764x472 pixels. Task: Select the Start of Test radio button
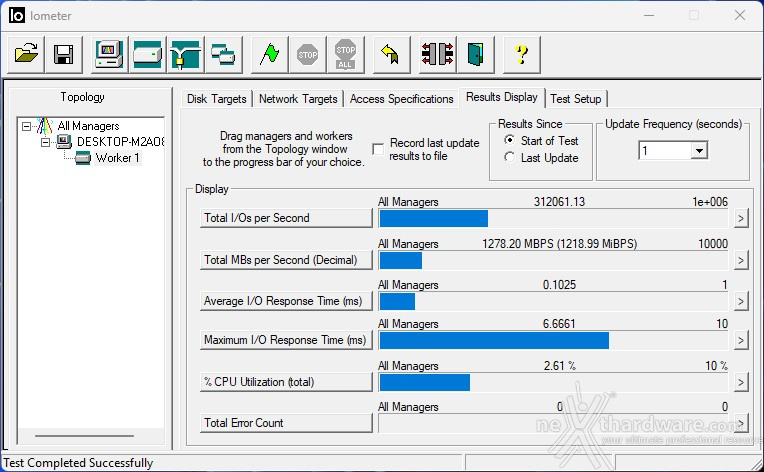coord(510,140)
